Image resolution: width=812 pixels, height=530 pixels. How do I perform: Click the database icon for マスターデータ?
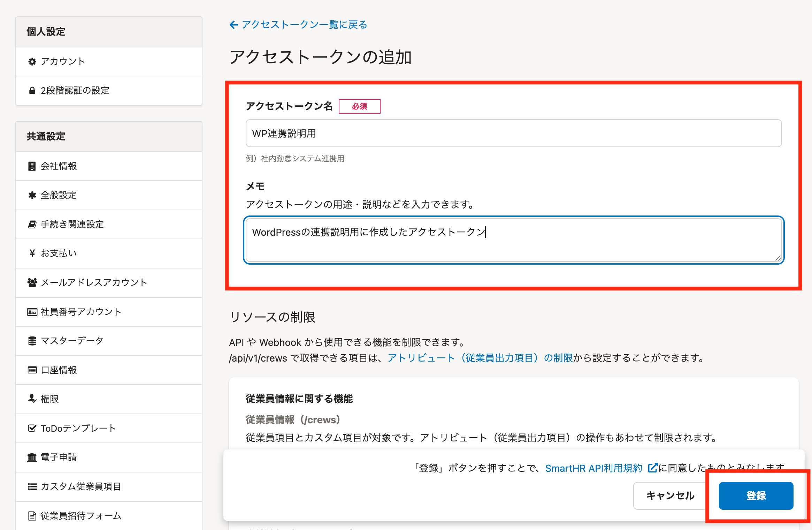32,341
